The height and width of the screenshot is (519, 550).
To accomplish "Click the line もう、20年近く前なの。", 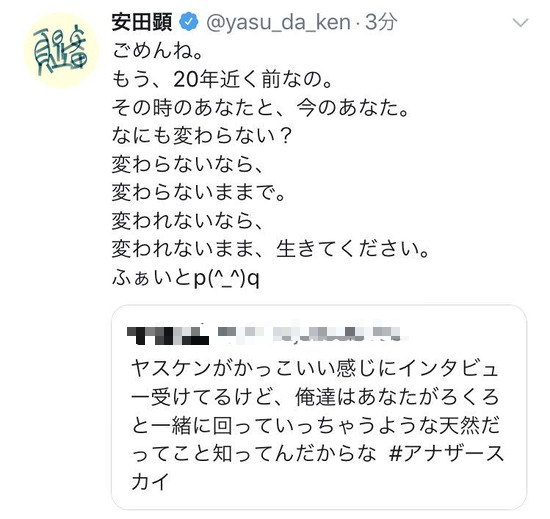I will pos(222,80).
